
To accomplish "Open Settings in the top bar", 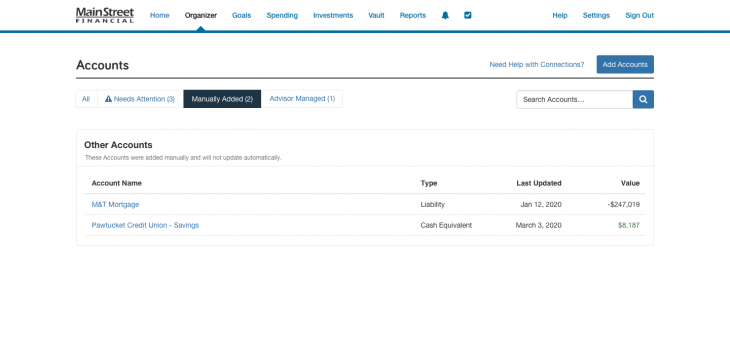I will (596, 15).
